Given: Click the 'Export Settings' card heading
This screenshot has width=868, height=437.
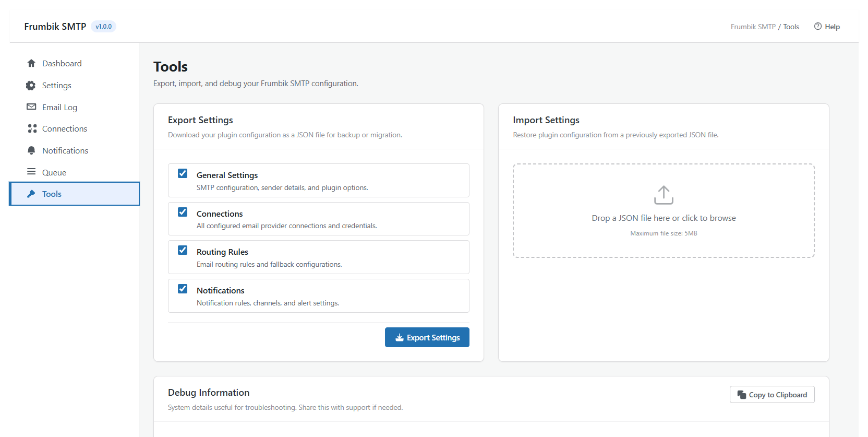Looking at the screenshot, I should click(x=200, y=120).
